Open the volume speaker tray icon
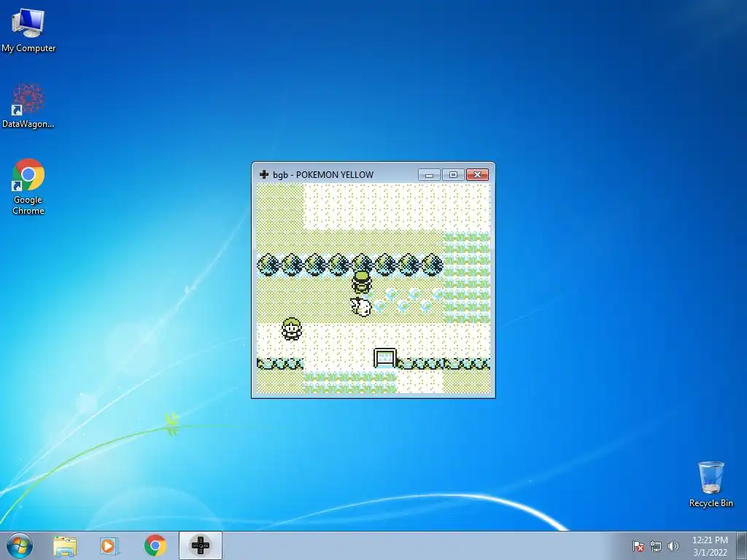This screenshot has width=747, height=560. pyautogui.click(x=673, y=546)
